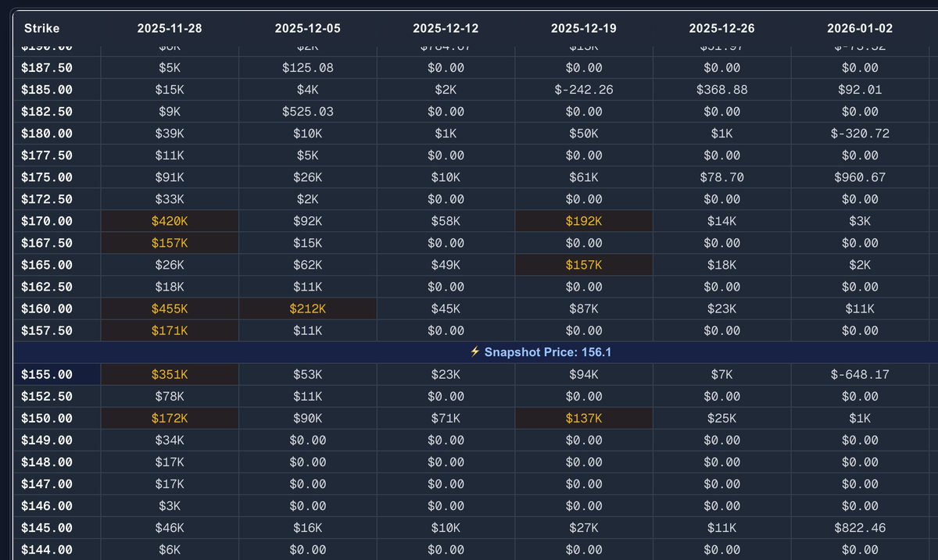This screenshot has height=560, width=938.
Task: Click the $62K cell in the $165.00 row
Action: [x=308, y=265]
